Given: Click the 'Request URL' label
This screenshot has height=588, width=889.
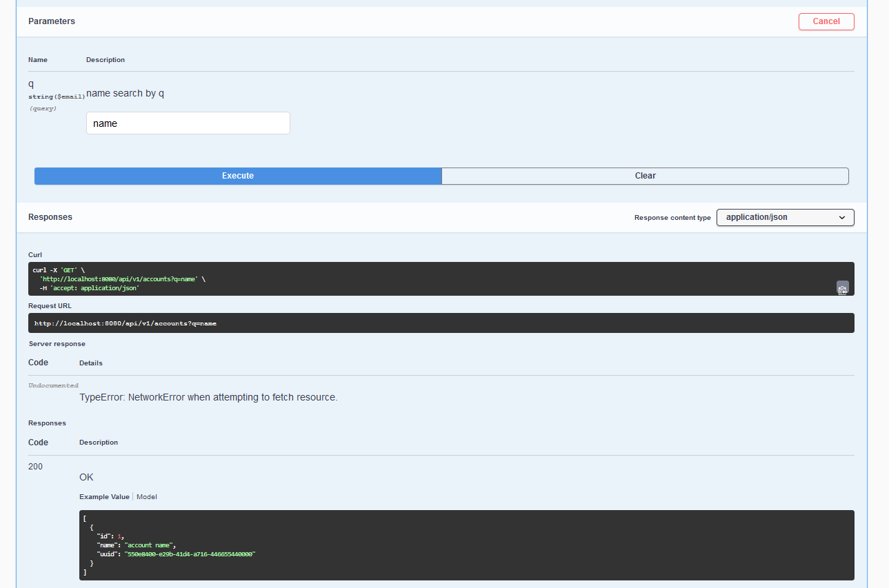Looking at the screenshot, I should [50, 306].
